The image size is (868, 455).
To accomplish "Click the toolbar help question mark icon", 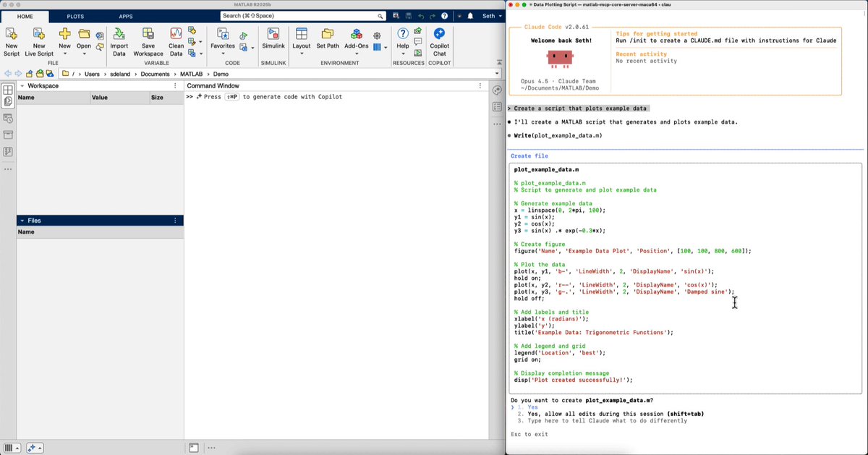I will 445,16.
